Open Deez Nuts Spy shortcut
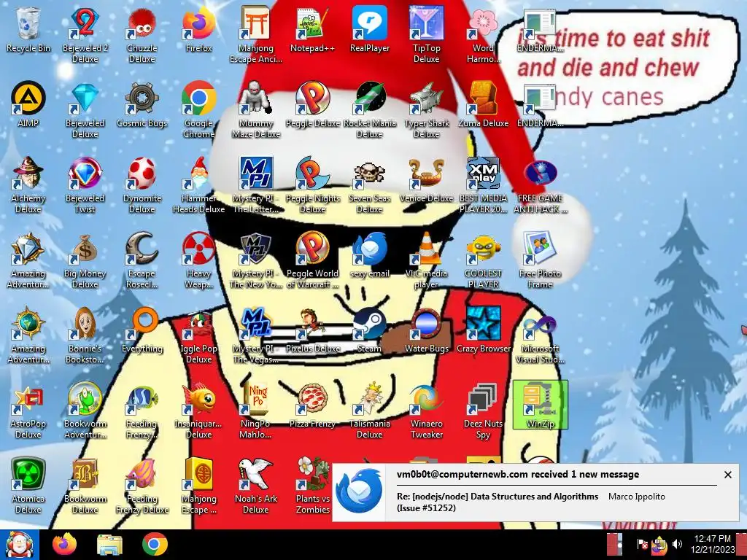The height and width of the screenshot is (560, 747). click(x=483, y=411)
